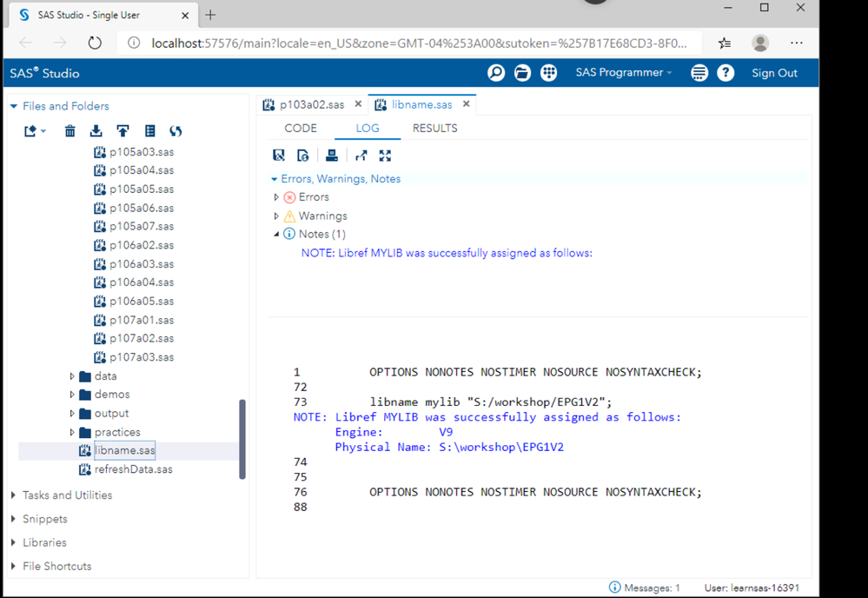Click the NOTE: Libref MYLIB link in summary
The image size is (868, 598).
pos(447,253)
